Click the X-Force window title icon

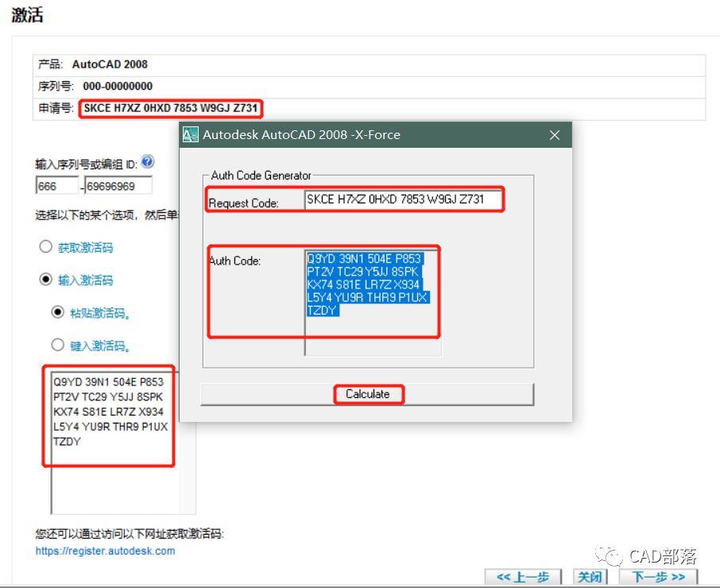(191, 134)
